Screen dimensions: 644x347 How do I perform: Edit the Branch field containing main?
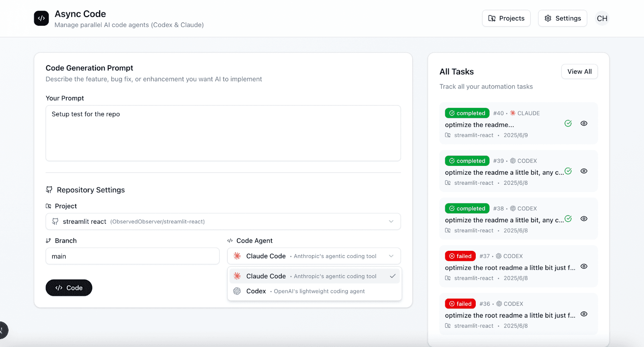132,256
